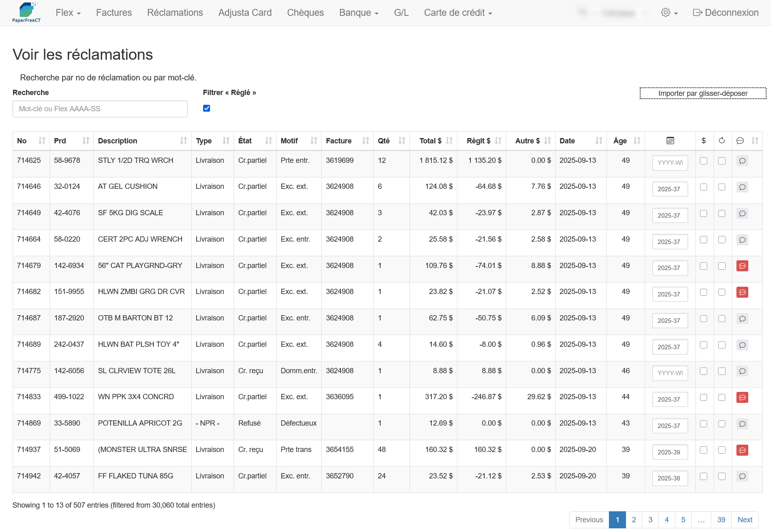Open red comment icon for claim 714833
The width and height of the screenshot is (771, 532).
pos(742,398)
